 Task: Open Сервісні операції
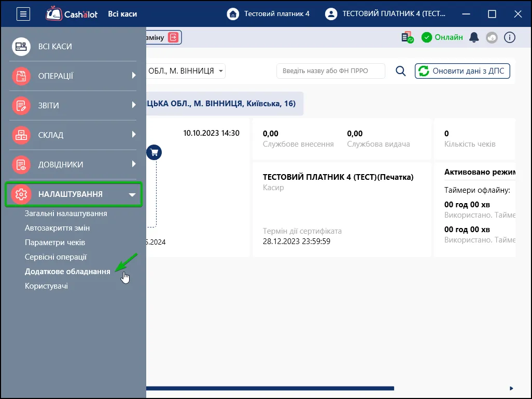[55, 257]
